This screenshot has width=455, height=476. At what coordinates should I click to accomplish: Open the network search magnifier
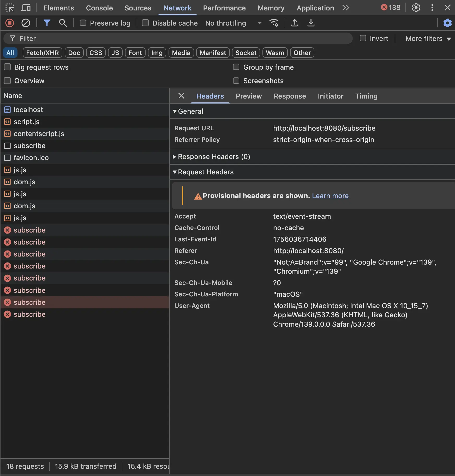pos(63,23)
